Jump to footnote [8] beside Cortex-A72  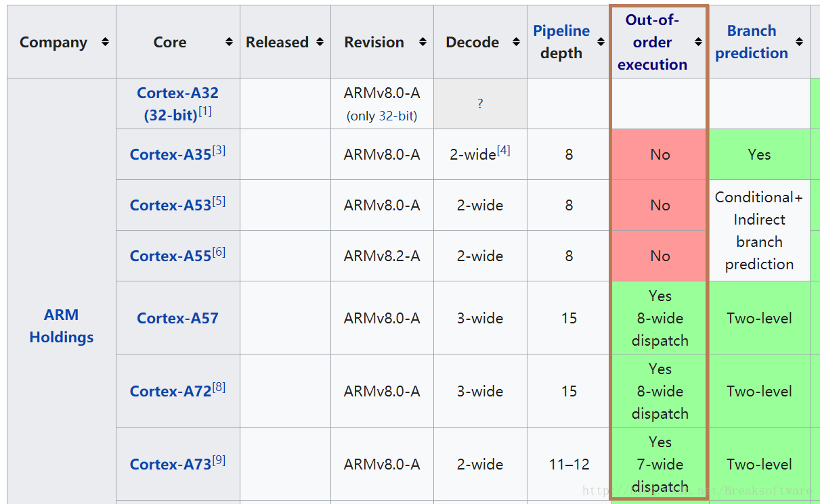(219, 387)
